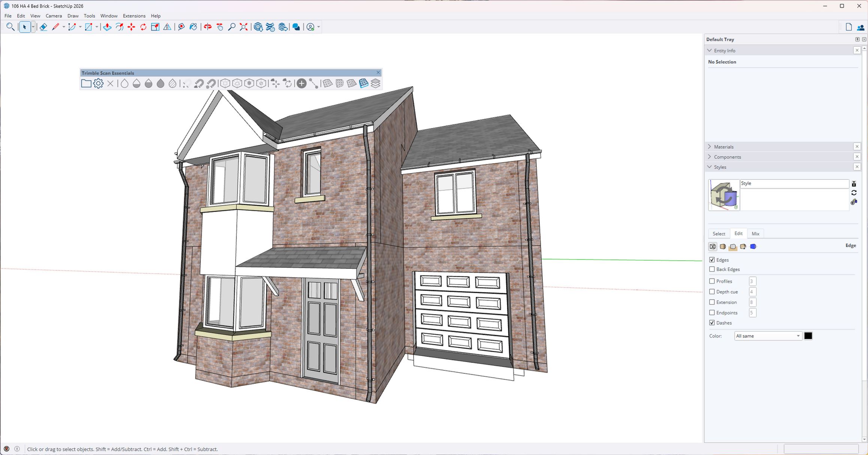Activate the Paint Bucket tool
868x455 pixels.
click(x=193, y=27)
